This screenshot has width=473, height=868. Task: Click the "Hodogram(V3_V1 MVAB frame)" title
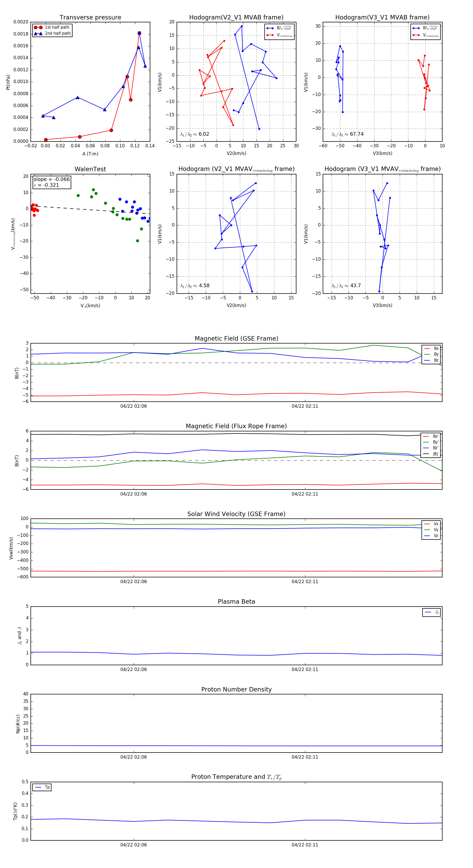[382, 18]
